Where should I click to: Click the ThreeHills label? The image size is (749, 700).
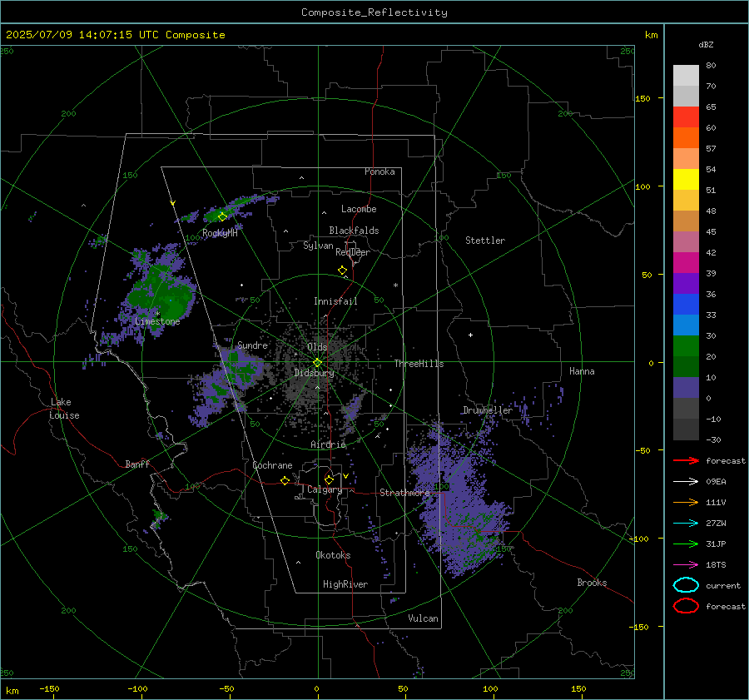419,364
